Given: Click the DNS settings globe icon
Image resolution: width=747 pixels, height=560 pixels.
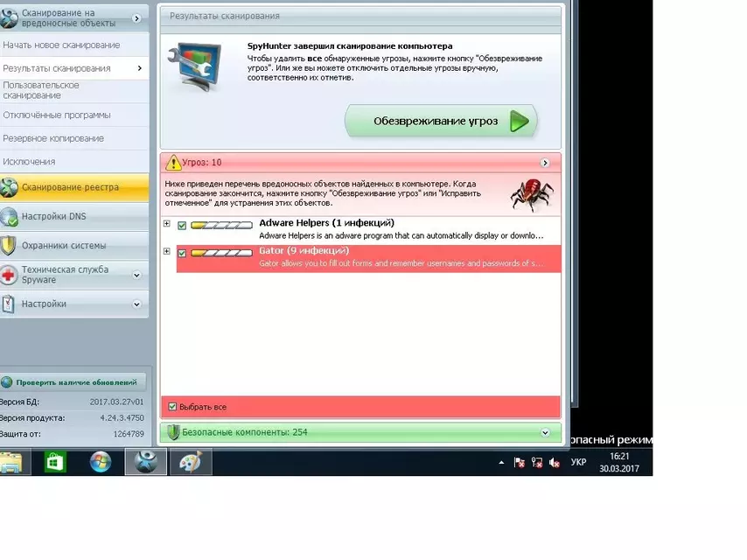Looking at the screenshot, I should click(9, 217).
